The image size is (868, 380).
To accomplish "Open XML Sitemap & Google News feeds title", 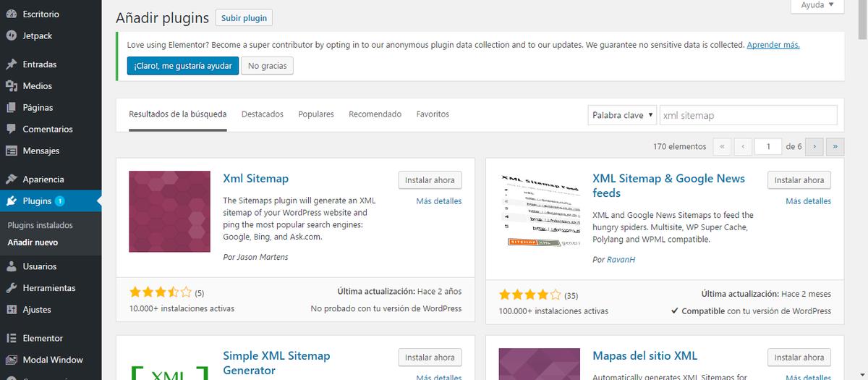I will coord(668,186).
